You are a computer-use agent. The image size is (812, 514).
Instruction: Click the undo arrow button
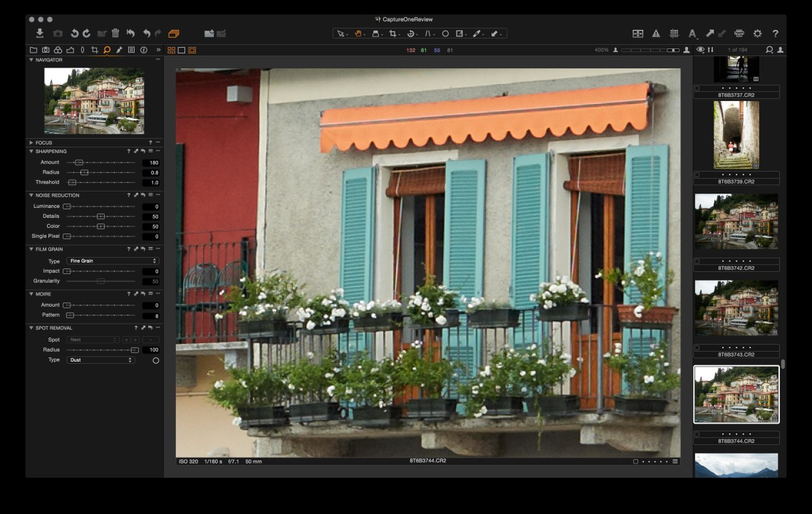point(146,33)
